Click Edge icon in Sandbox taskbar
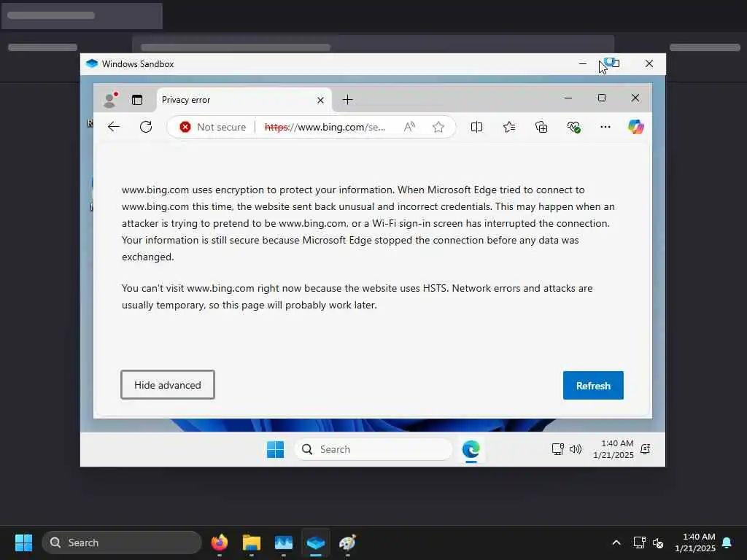The image size is (747, 560). (471, 449)
